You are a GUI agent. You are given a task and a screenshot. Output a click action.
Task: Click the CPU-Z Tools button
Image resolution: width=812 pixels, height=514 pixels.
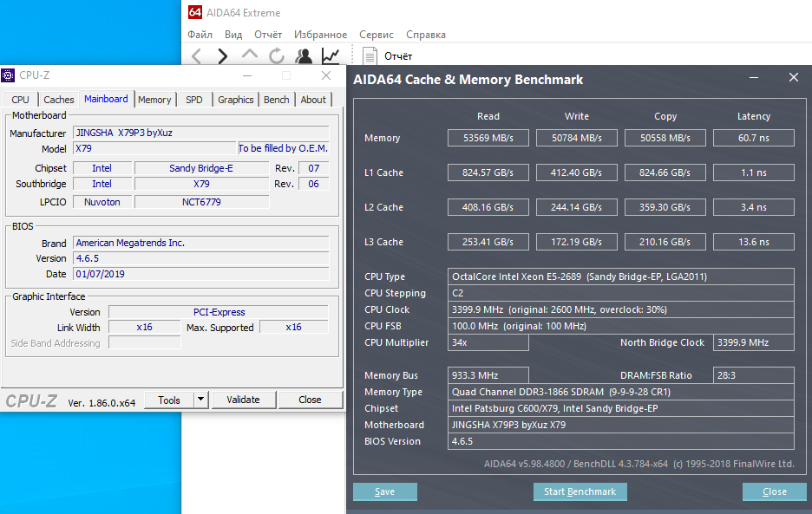point(169,400)
